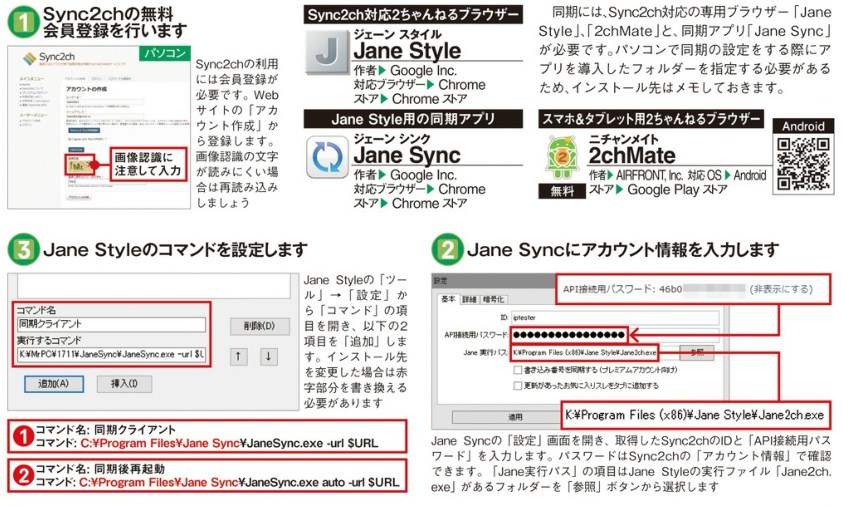This screenshot has height=507, width=843.
Task: Click the Sync2ch site logo
Action: pyautogui.click(x=49, y=58)
